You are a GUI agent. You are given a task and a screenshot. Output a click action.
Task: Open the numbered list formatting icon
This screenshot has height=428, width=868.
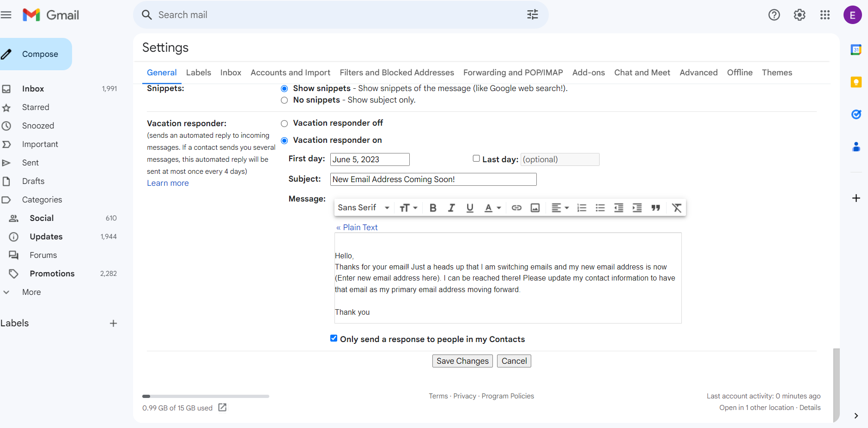581,208
